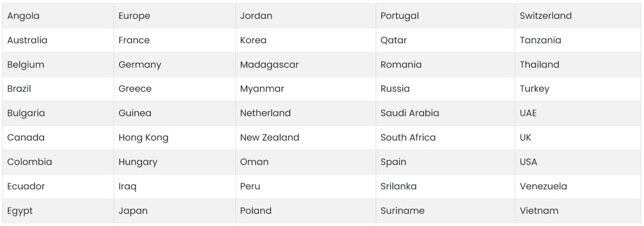Viewport: 644px width, 226px height.
Task: Pick the Hong Kong cell
Action: (x=144, y=137)
